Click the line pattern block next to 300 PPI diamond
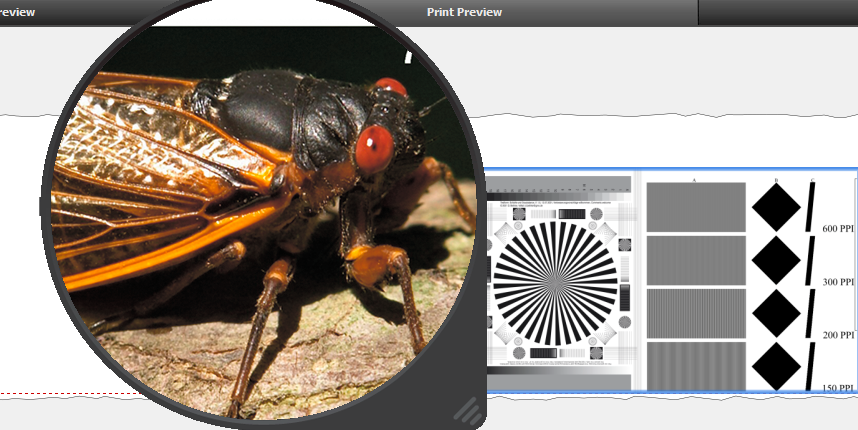The image size is (858, 430). coord(696,260)
